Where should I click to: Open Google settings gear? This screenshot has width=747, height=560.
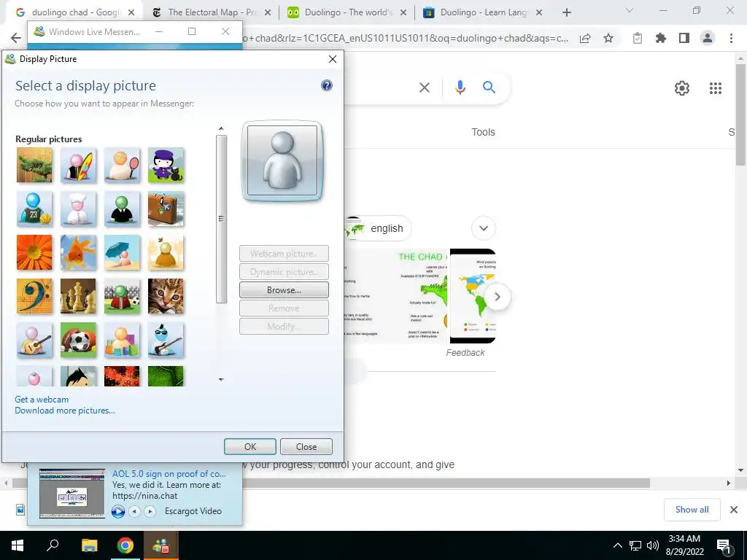[682, 88]
